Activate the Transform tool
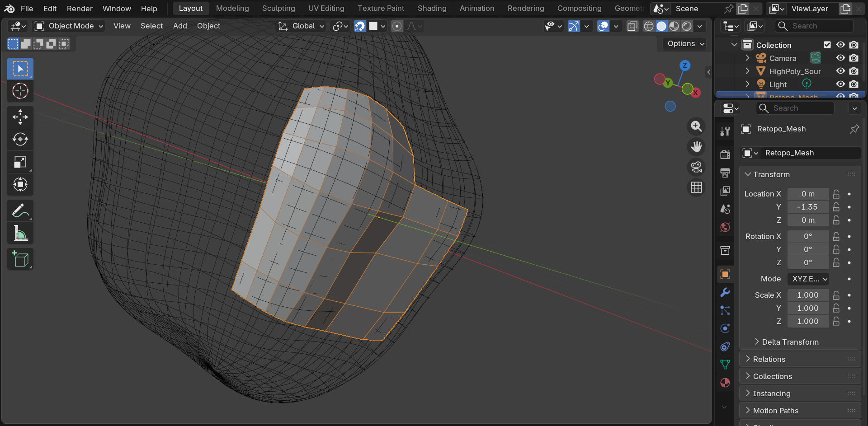The width and height of the screenshot is (868, 426). point(20,184)
